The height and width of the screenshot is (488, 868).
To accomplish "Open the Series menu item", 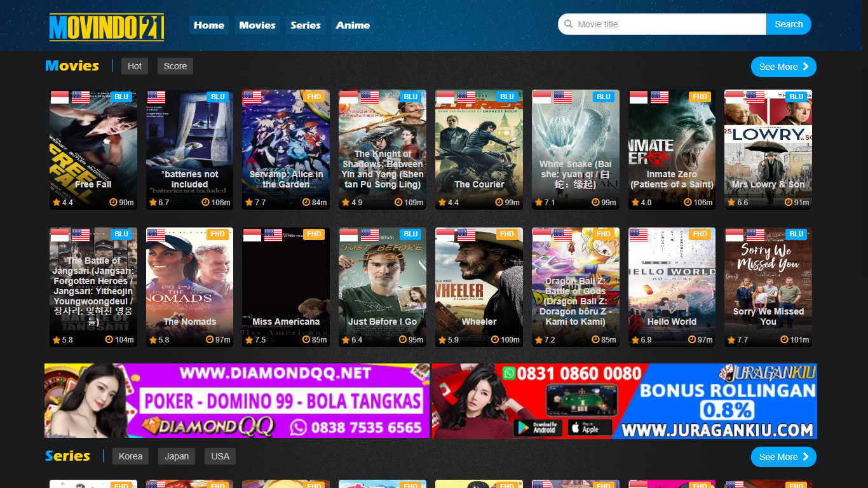I will pyautogui.click(x=306, y=25).
